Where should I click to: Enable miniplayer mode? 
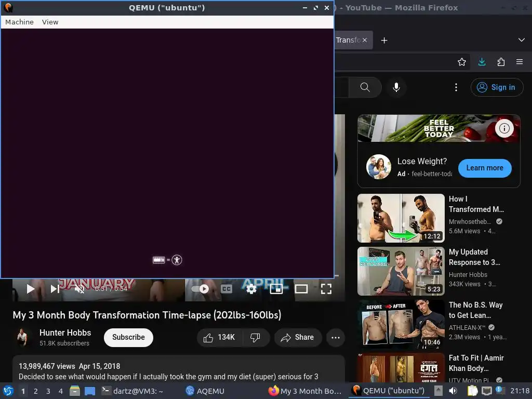[x=276, y=289]
